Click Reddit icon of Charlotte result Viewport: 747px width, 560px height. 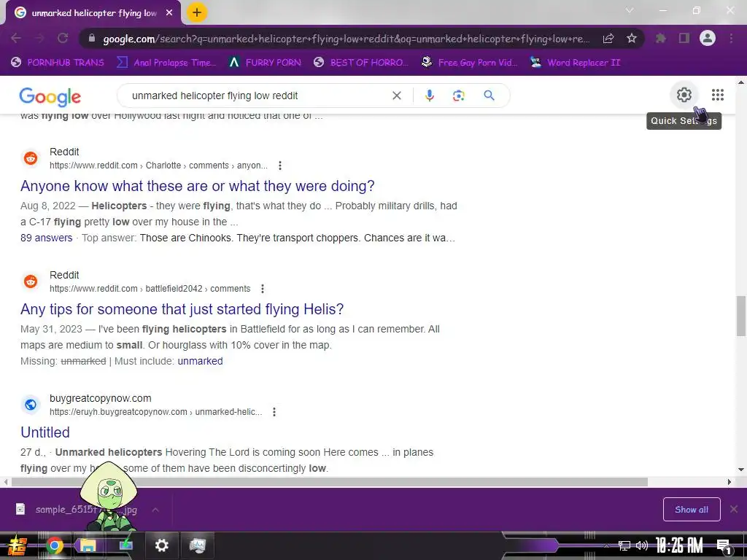point(31,158)
